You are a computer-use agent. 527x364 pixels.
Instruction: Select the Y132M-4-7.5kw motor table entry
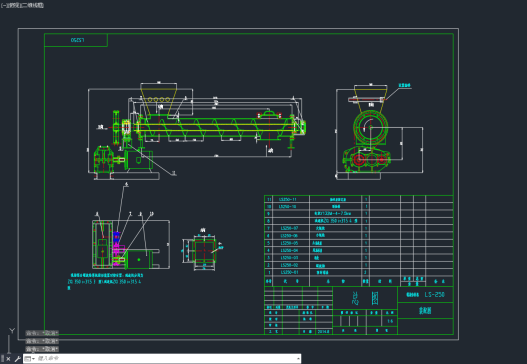(333, 213)
